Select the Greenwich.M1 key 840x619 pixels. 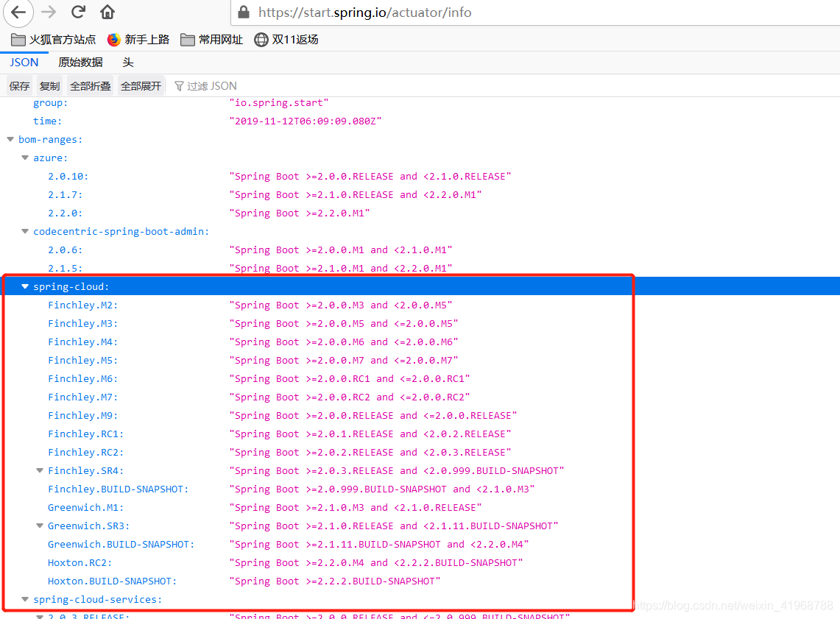(x=85, y=508)
